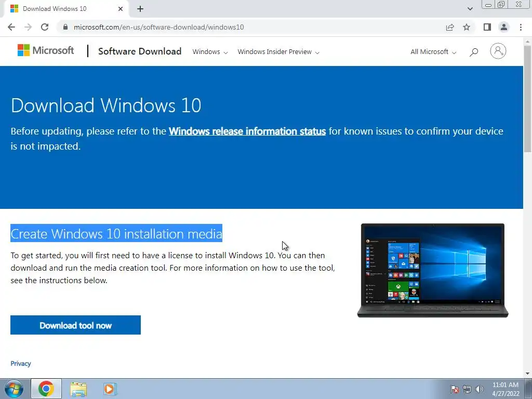
Task: Expand the All Microsoft dropdown
Action: [x=433, y=52]
